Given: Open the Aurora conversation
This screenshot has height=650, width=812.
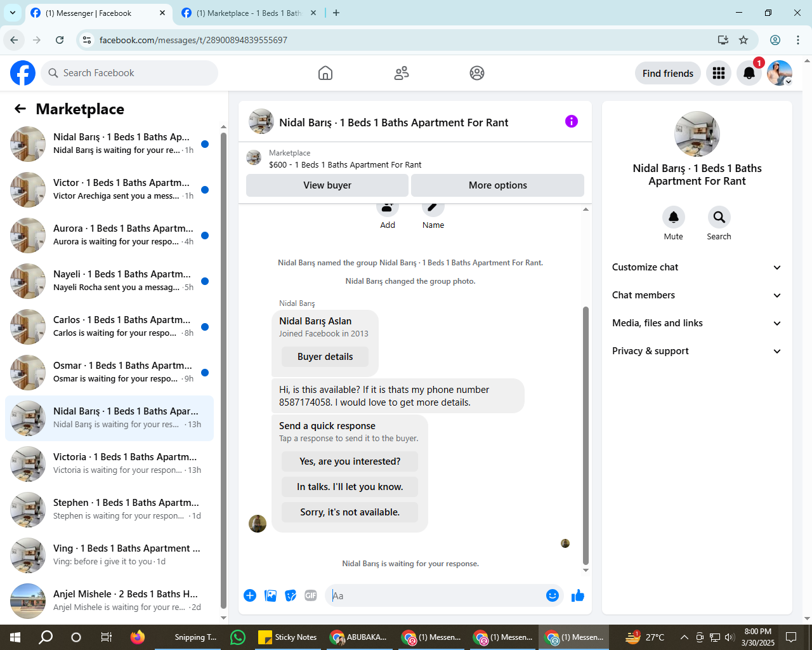Looking at the screenshot, I should [x=109, y=235].
